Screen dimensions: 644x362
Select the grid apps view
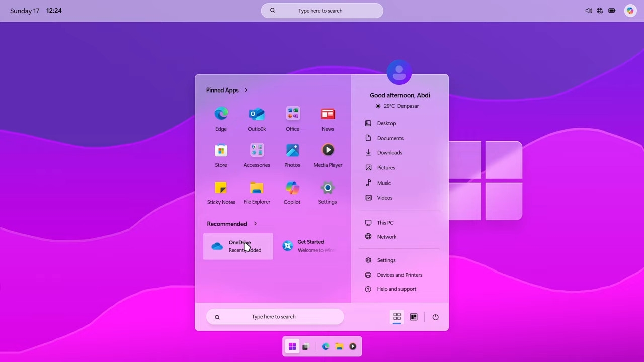tap(397, 317)
